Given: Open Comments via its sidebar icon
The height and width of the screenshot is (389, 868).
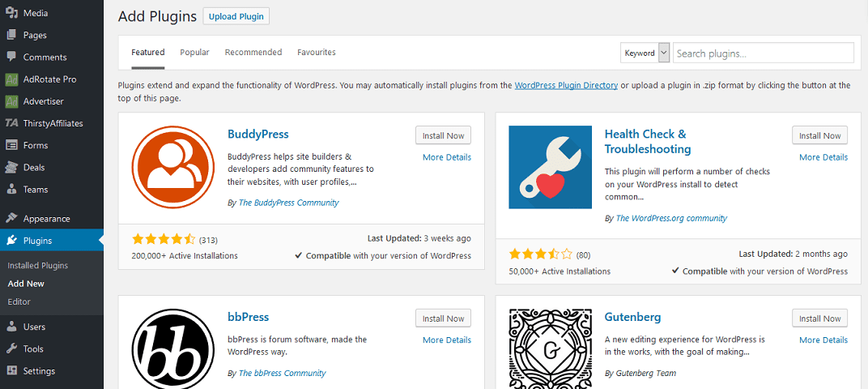Looking at the screenshot, I should 12,57.
